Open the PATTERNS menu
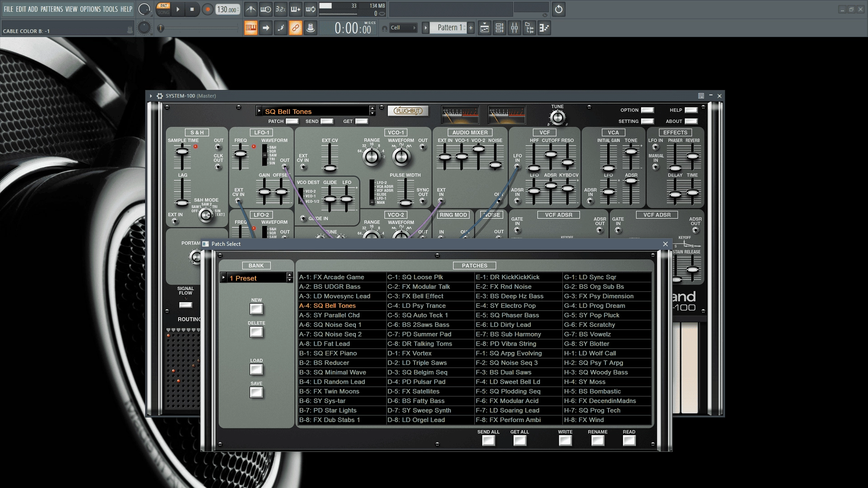The height and width of the screenshot is (488, 868). pos(52,9)
